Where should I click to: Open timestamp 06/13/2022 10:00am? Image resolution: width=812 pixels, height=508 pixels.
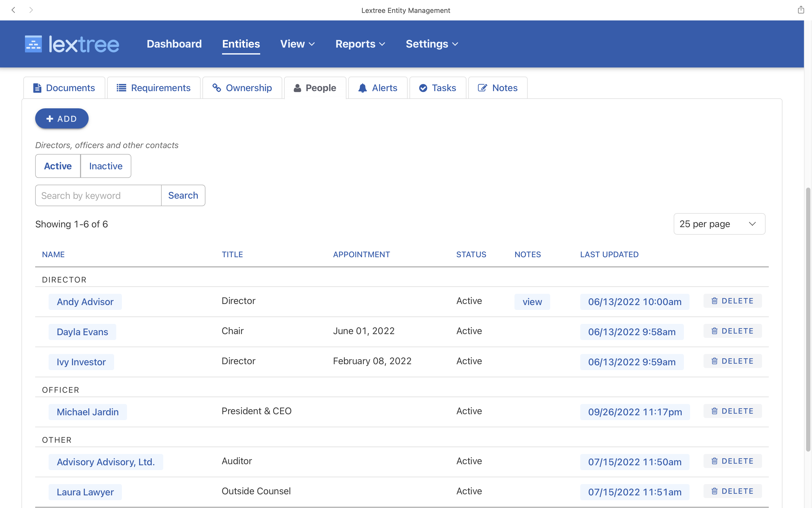635,302
